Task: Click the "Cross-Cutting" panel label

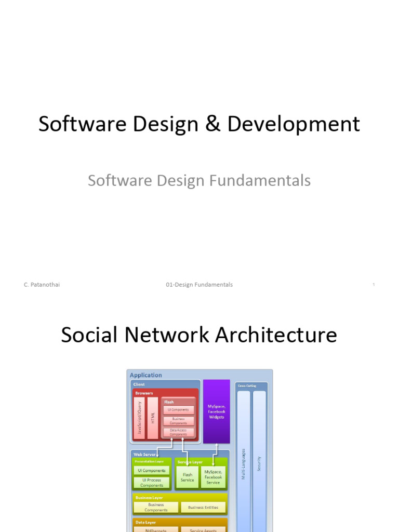Action: coord(247,386)
